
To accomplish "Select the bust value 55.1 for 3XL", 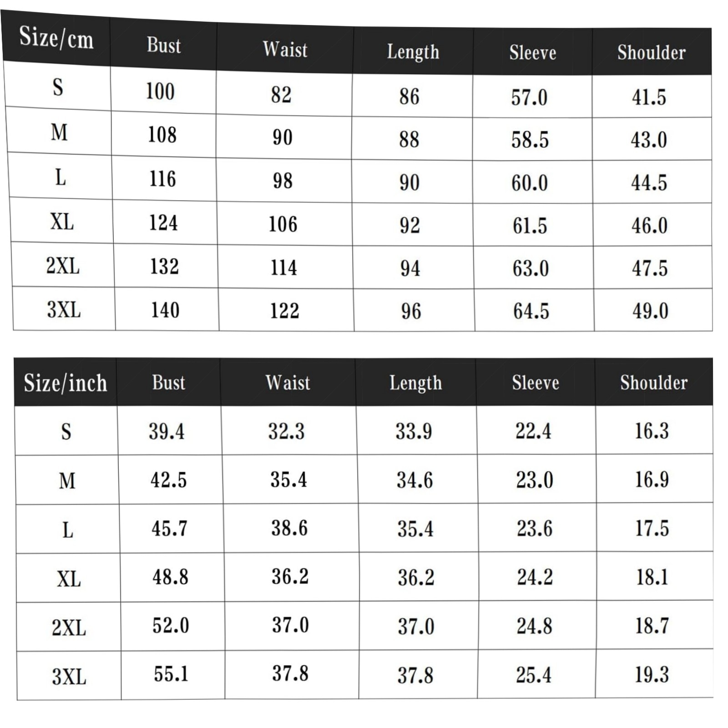I will pyautogui.click(x=171, y=674).
